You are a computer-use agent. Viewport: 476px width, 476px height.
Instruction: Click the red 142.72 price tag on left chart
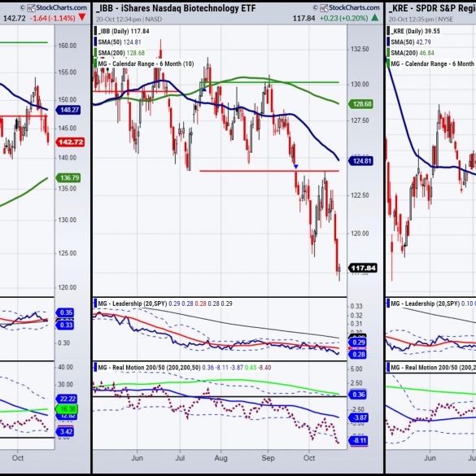pos(70,142)
